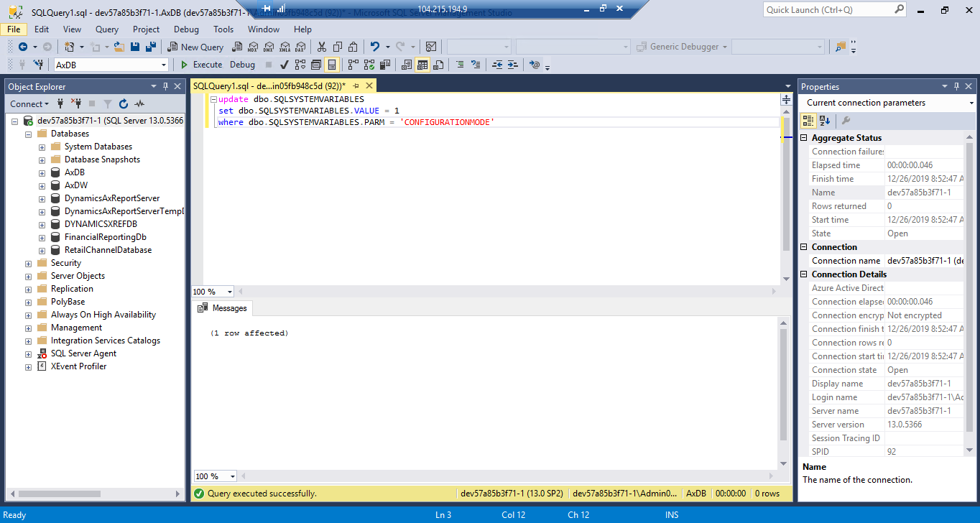Screen dimensions: 980x523
Task: Select the RetailChannelDatabase tree item
Action: pos(108,250)
